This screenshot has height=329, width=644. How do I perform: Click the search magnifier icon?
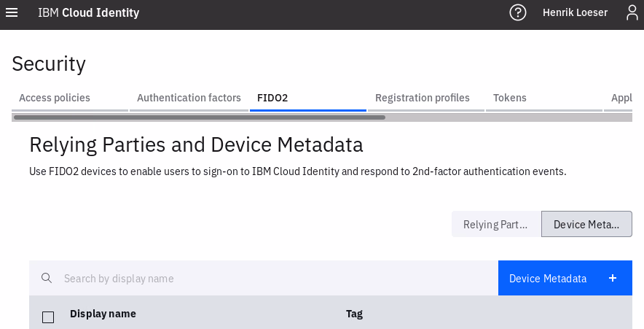click(47, 278)
